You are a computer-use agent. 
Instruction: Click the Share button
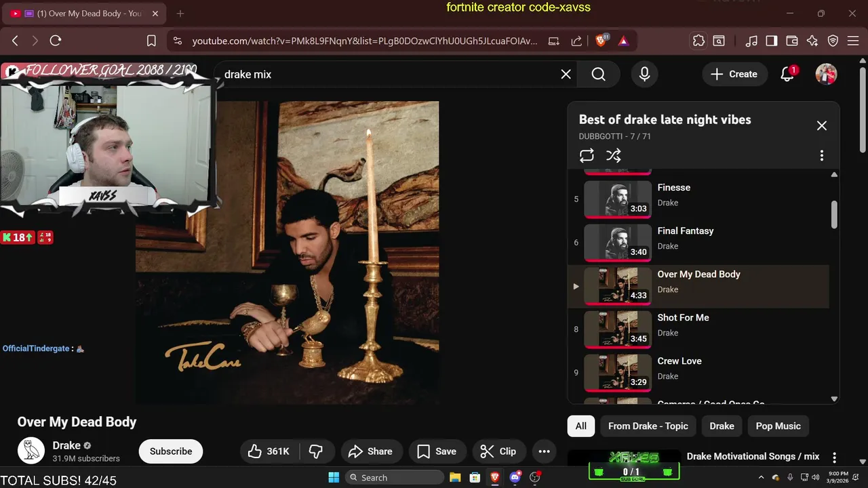[370, 451]
